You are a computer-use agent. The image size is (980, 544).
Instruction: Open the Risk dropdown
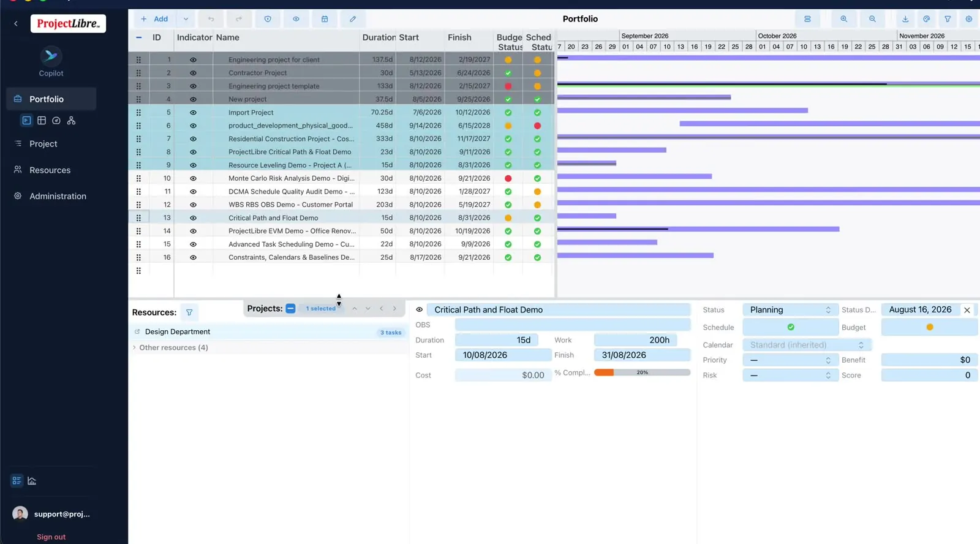tap(790, 376)
